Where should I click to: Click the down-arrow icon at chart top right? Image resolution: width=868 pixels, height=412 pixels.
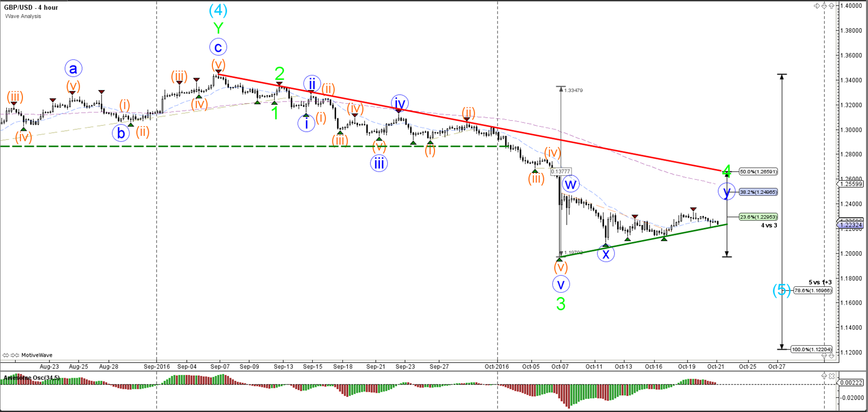point(824,6)
